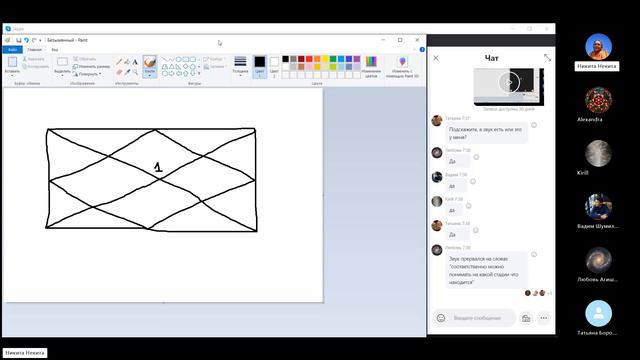Viewport: 640px width, 360px height.
Task: Pick the orange color swatch in palette
Action: 317,59
